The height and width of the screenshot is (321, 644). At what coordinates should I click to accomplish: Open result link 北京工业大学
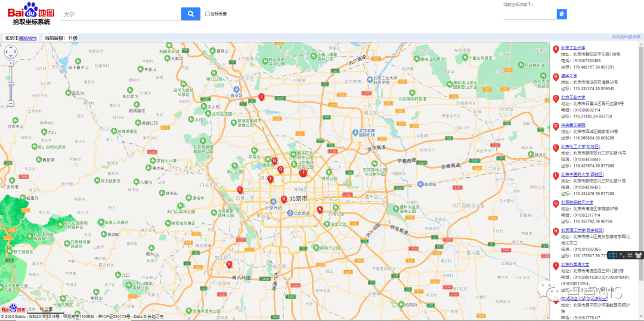pyautogui.click(x=573, y=48)
